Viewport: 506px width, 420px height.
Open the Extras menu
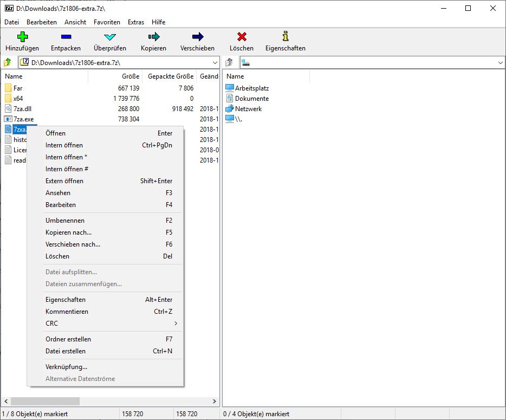[136, 22]
